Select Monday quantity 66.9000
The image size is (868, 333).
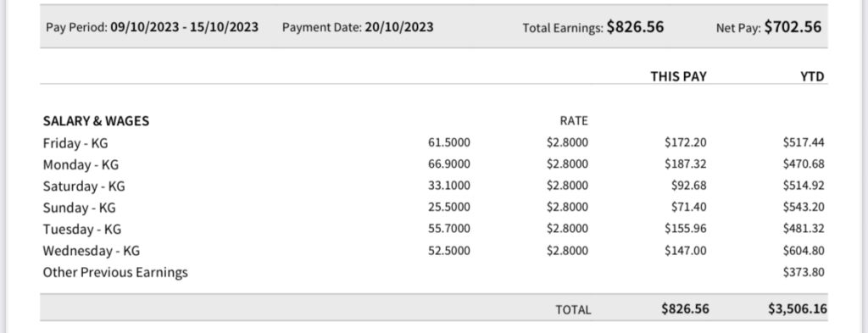[449, 164]
